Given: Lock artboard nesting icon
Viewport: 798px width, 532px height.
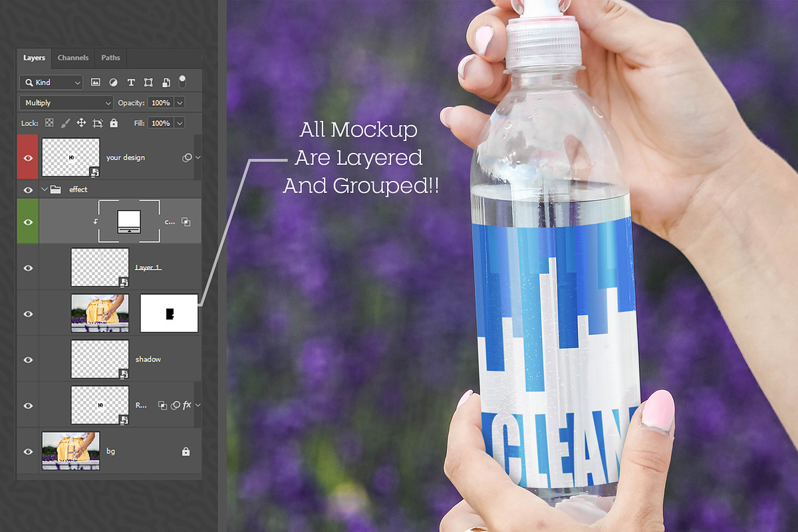Looking at the screenshot, I should (x=98, y=123).
